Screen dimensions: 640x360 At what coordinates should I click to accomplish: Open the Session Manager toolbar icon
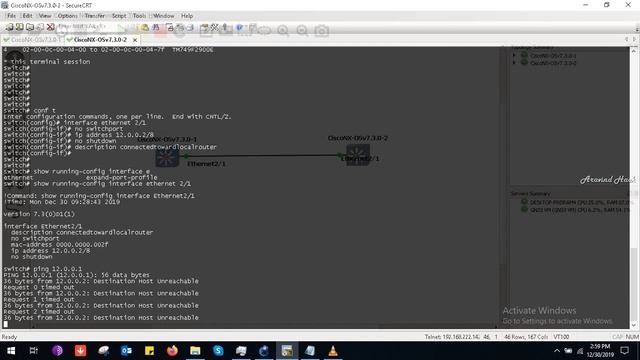pyautogui.click(x=9, y=27)
